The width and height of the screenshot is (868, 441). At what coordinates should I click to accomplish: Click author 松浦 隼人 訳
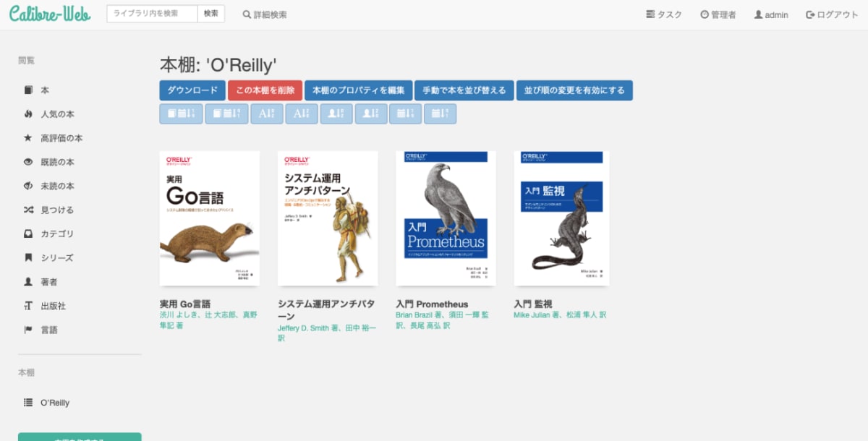click(x=586, y=315)
